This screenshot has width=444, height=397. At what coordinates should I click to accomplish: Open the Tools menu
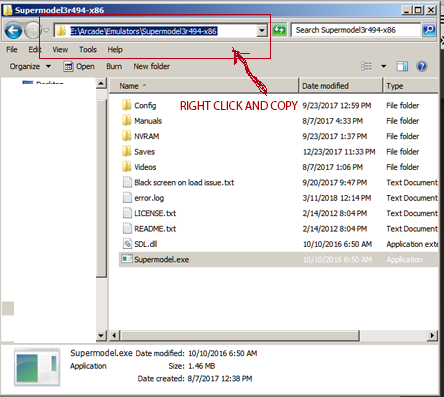[x=88, y=50]
